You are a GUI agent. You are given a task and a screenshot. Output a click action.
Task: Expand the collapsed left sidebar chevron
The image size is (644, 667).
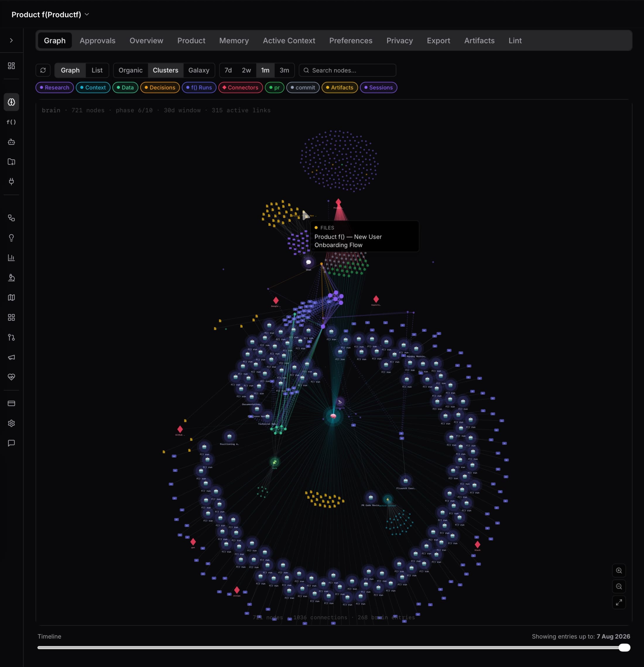[x=11, y=40]
